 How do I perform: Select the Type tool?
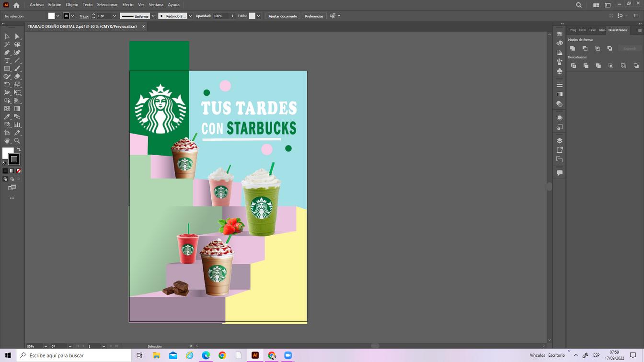(x=7, y=61)
